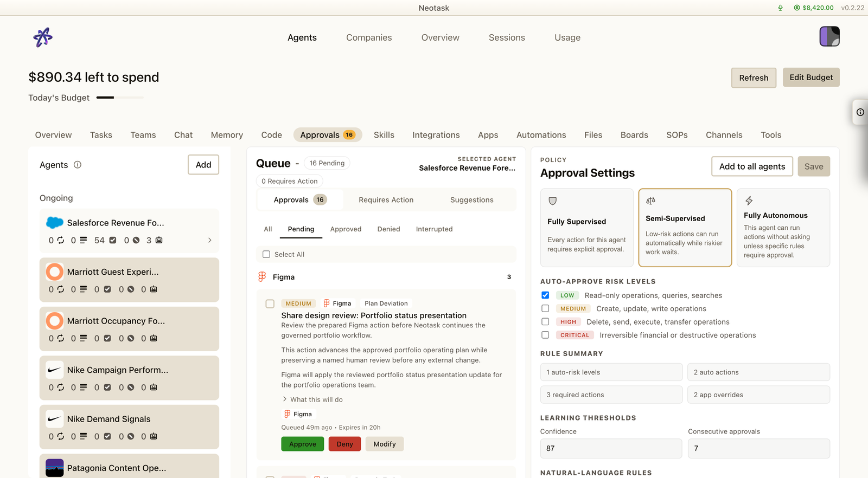Open the user avatar menu
Screen dimensions: 868x478
(x=829, y=36)
